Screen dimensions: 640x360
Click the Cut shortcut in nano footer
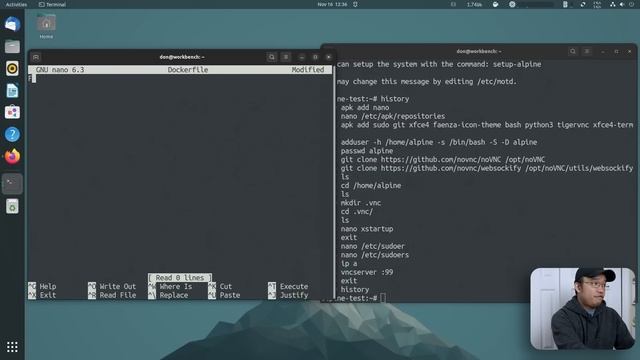(x=220, y=287)
